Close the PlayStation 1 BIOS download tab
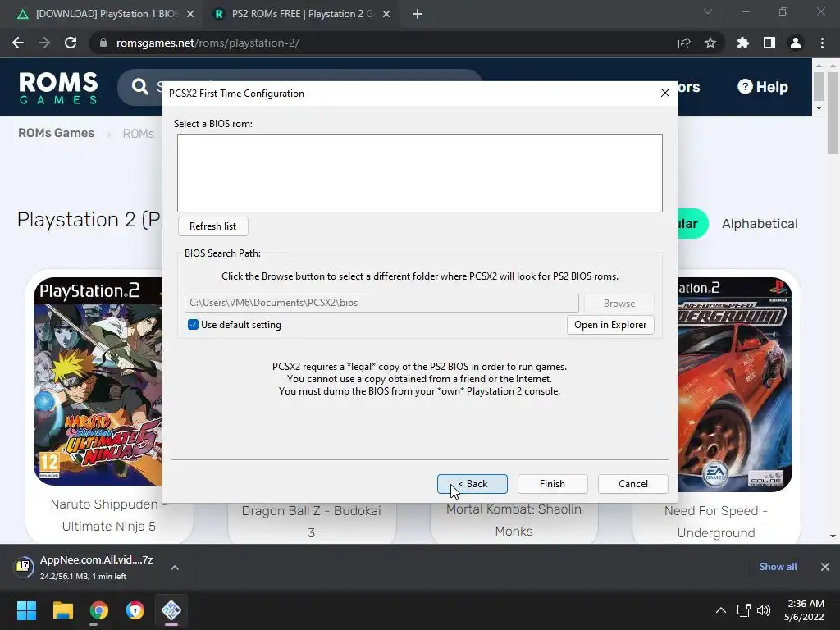The width and height of the screenshot is (840, 630). coord(190,14)
